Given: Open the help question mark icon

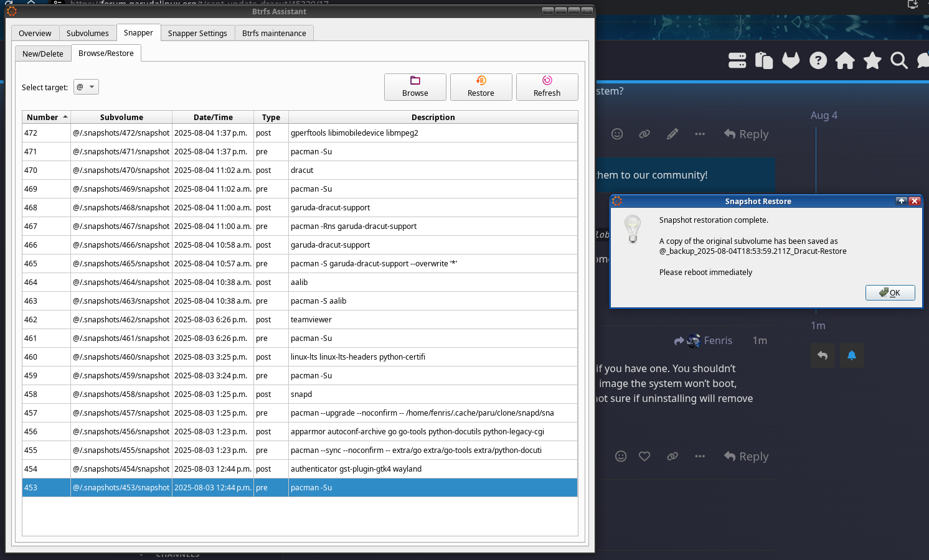Looking at the screenshot, I should pos(818,60).
